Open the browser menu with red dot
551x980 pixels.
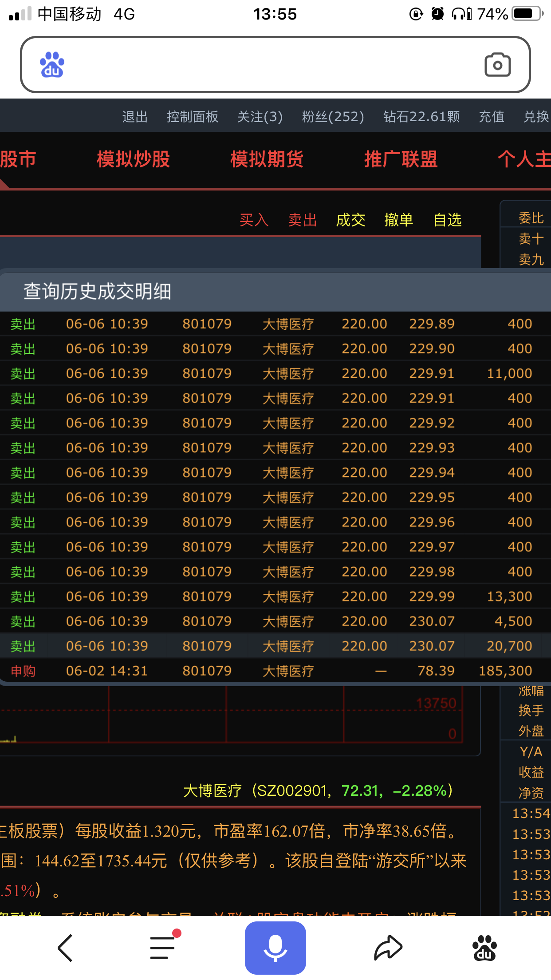pos(163,948)
